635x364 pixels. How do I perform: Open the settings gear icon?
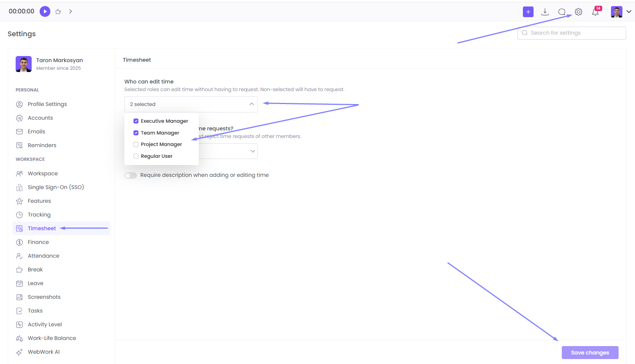[578, 12]
